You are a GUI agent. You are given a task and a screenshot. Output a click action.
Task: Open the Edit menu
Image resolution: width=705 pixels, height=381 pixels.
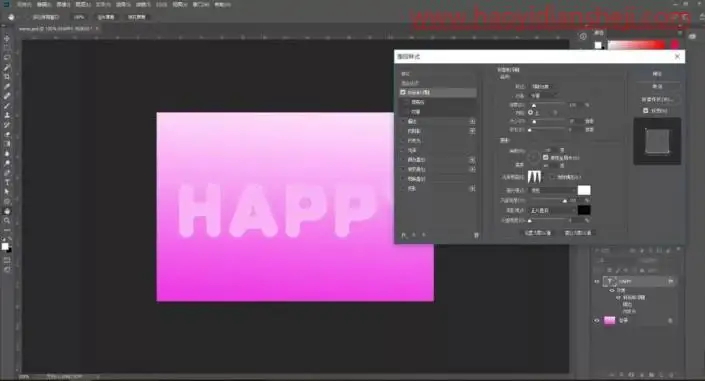click(44, 4)
